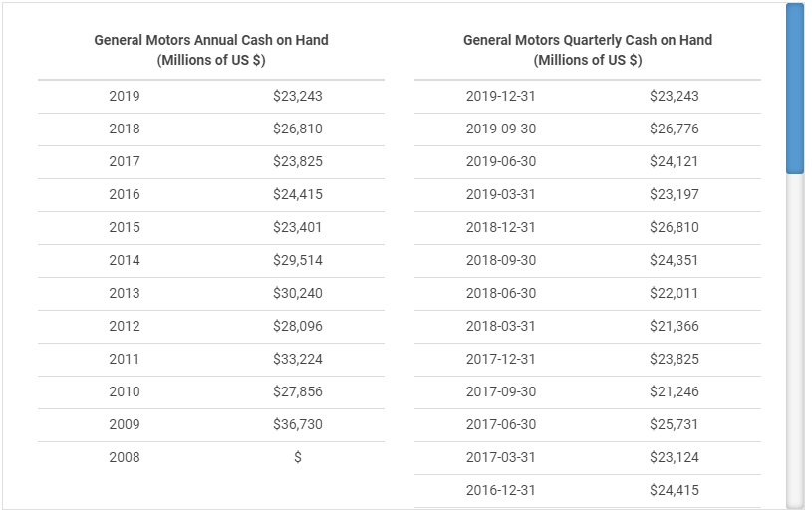The image size is (812, 517).
Task: Select the 2019 year cell in annual table
Action: click(125, 96)
